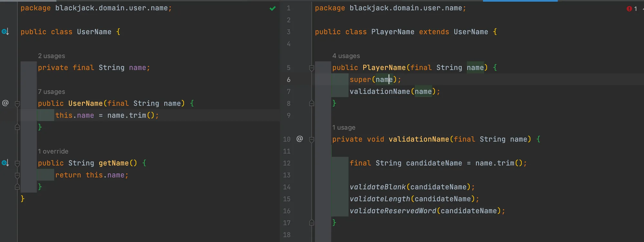Click the fold end marker at line 8
Image resolution: width=644 pixels, height=242 pixels.
tap(311, 103)
